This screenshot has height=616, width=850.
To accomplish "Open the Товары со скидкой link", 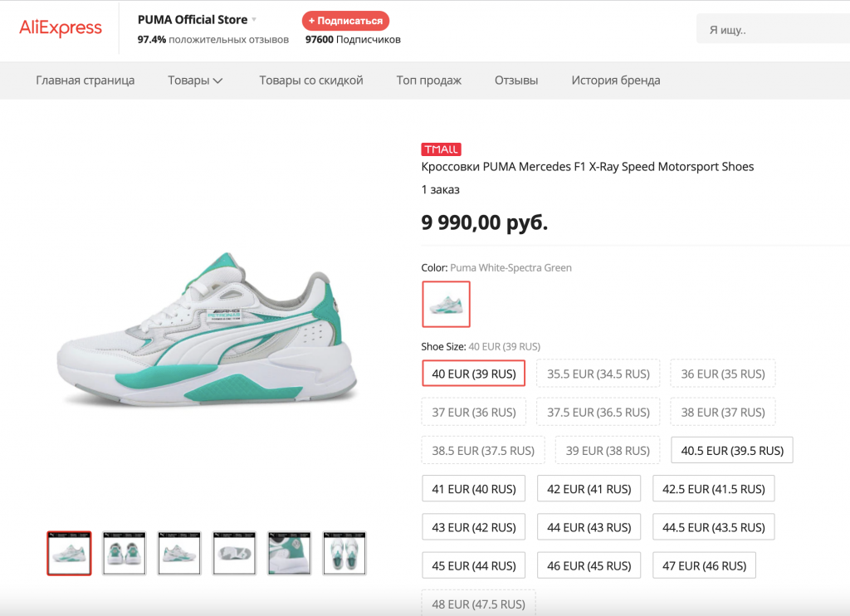I will (x=311, y=81).
